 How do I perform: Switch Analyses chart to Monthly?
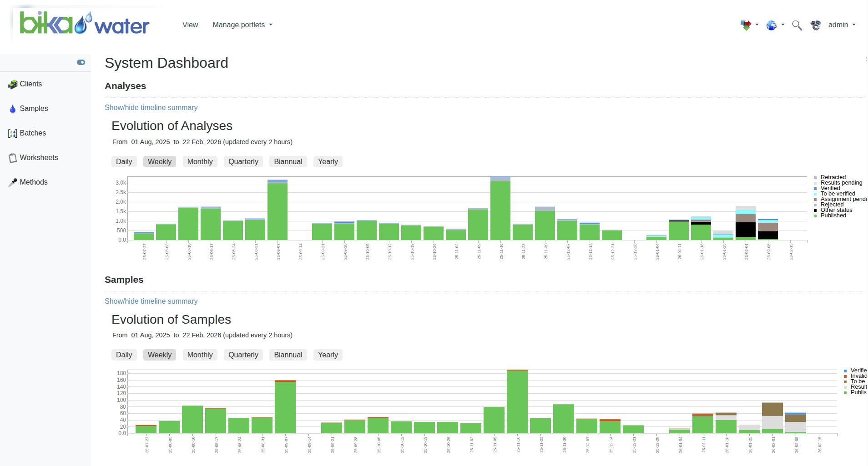pos(200,162)
